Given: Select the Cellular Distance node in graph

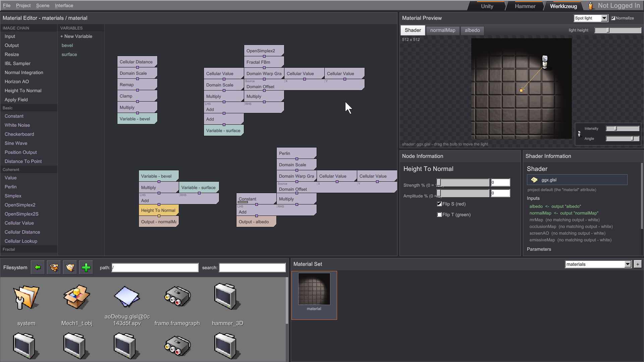Looking at the screenshot, I should click(x=137, y=62).
